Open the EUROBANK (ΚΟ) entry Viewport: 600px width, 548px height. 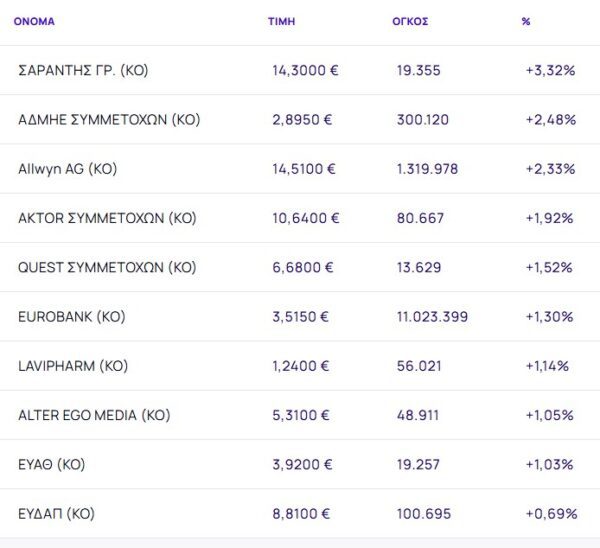tap(71, 316)
